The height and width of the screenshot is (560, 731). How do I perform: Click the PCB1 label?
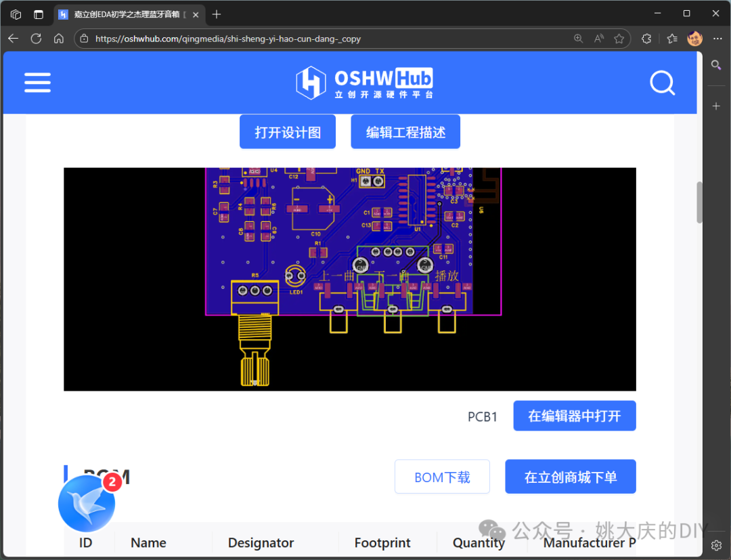(483, 416)
